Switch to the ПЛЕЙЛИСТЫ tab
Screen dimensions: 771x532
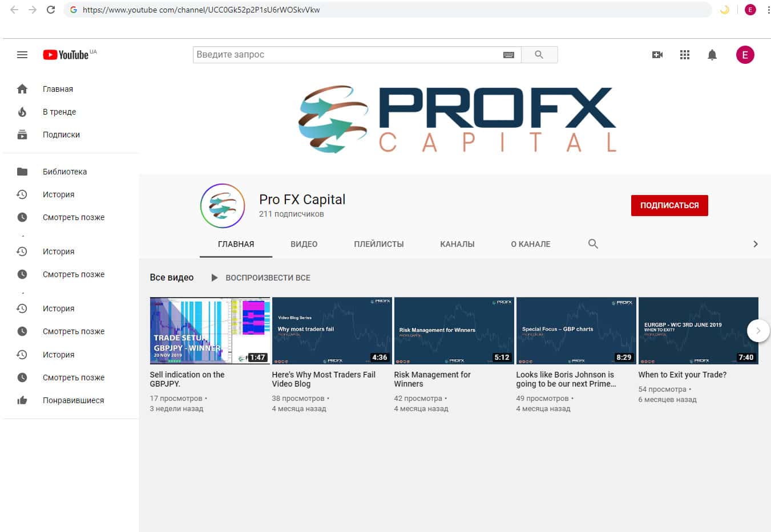379,244
